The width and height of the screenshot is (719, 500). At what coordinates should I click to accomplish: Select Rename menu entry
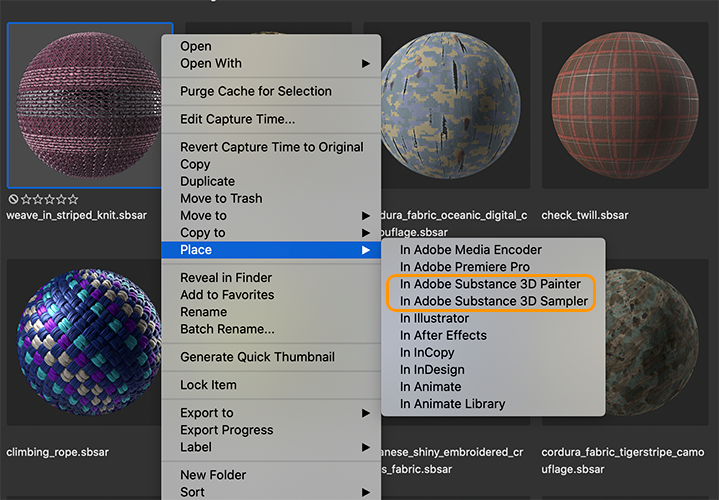(271, 312)
